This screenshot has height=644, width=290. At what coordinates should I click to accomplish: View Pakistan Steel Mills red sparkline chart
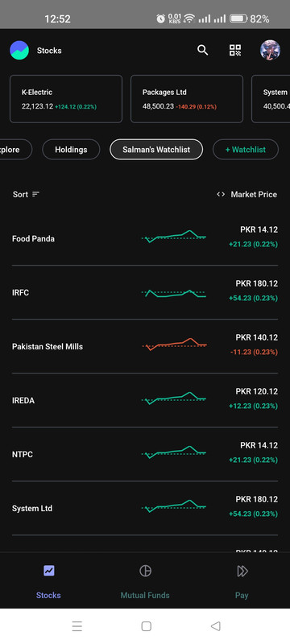174,345
